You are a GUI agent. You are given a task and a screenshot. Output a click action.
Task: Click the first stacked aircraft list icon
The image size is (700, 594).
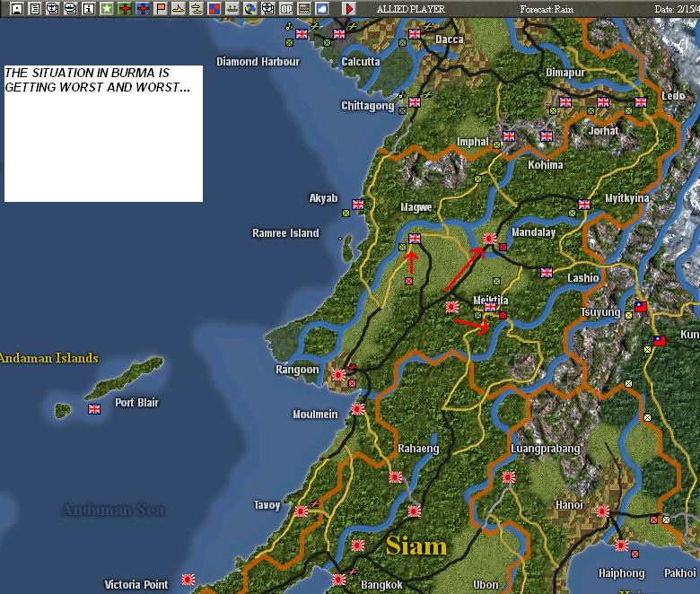(53, 8)
